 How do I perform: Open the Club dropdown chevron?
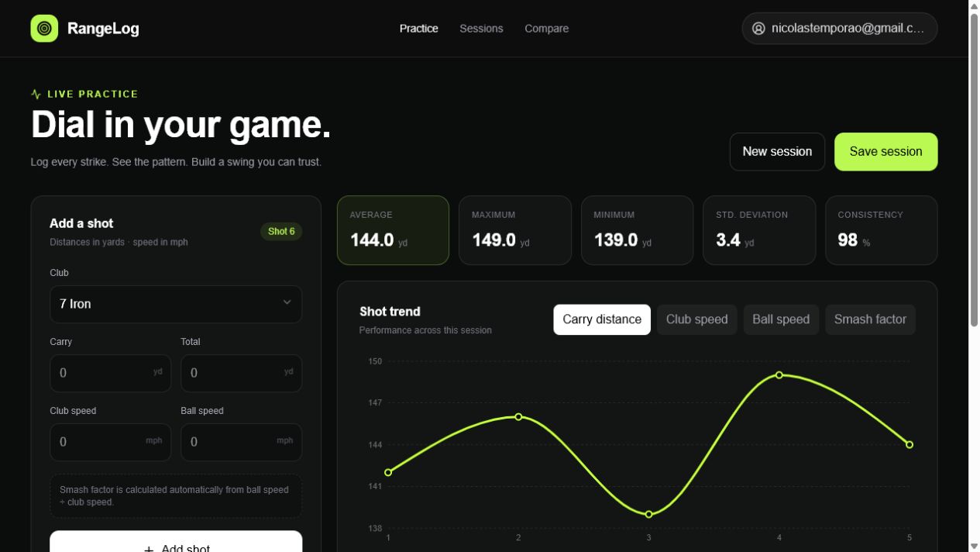point(287,303)
